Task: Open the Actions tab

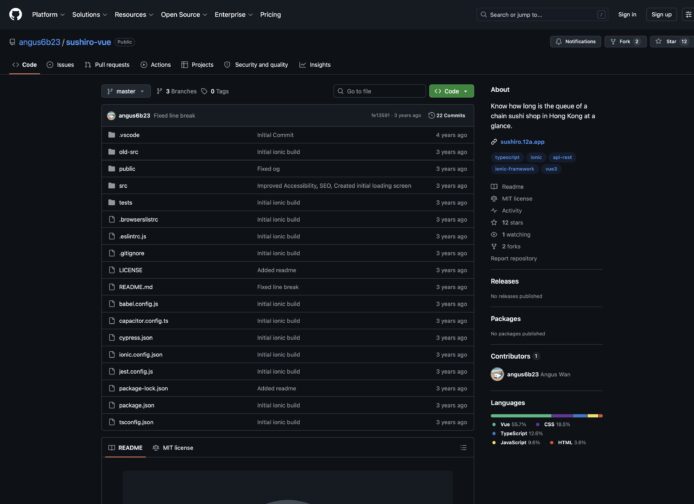Action: pyautogui.click(x=155, y=65)
